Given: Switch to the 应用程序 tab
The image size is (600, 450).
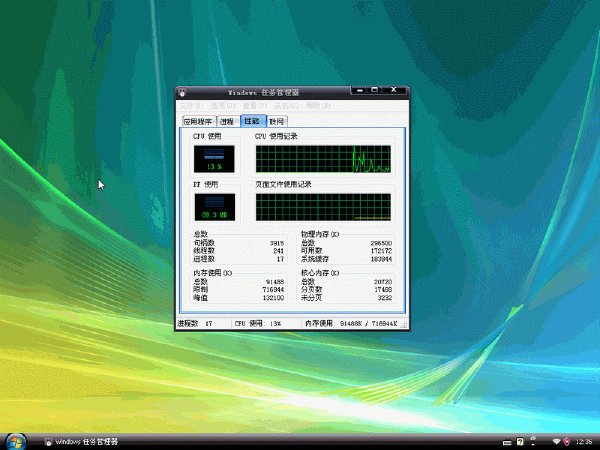Looking at the screenshot, I should pyautogui.click(x=199, y=122).
